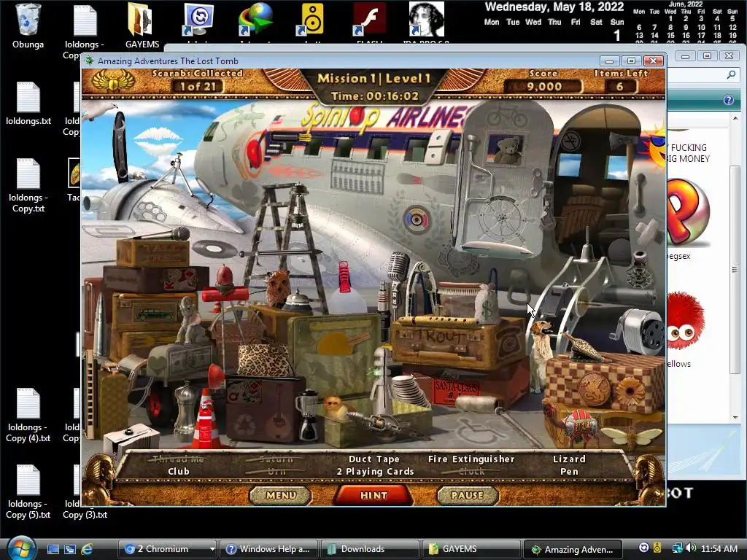Click the microphone lying on the crate

point(162,236)
